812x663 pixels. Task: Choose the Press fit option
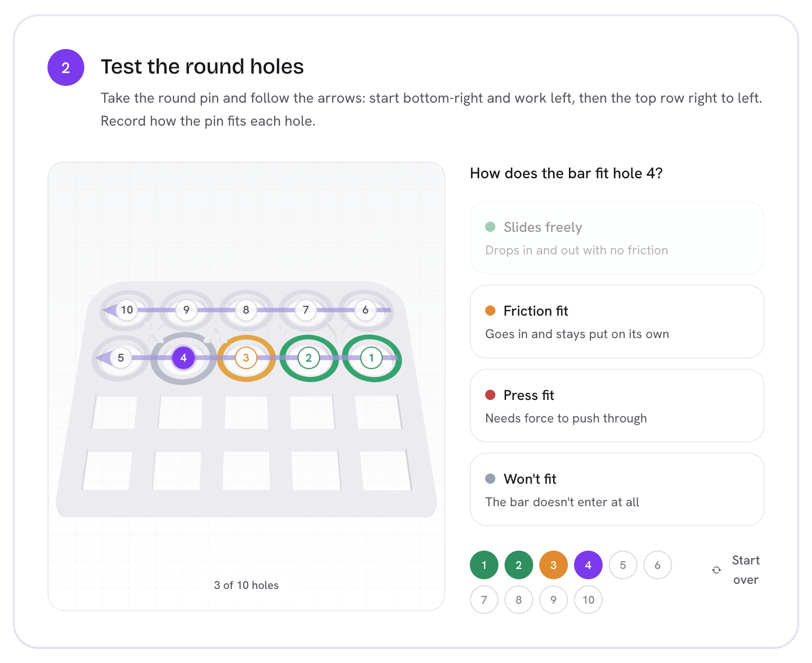pyautogui.click(x=617, y=406)
